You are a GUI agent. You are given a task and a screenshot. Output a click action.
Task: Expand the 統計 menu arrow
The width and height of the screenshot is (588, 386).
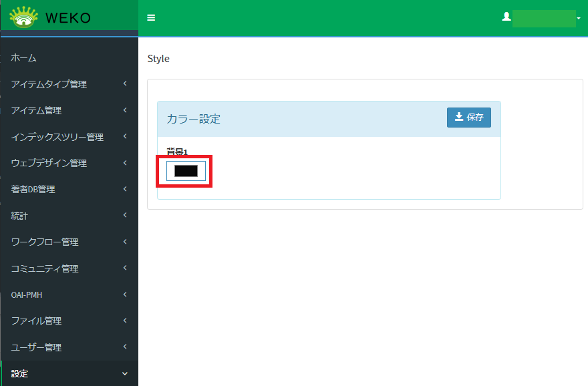click(125, 216)
